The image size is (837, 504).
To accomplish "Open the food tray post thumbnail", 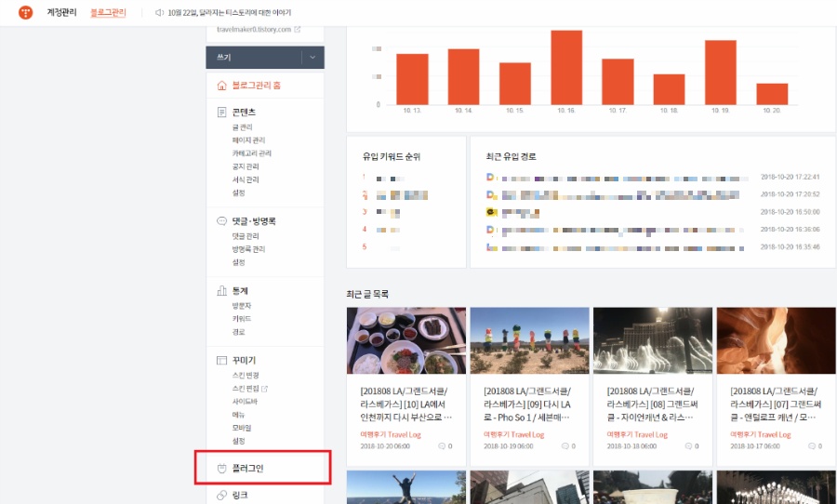I will [406, 340].
